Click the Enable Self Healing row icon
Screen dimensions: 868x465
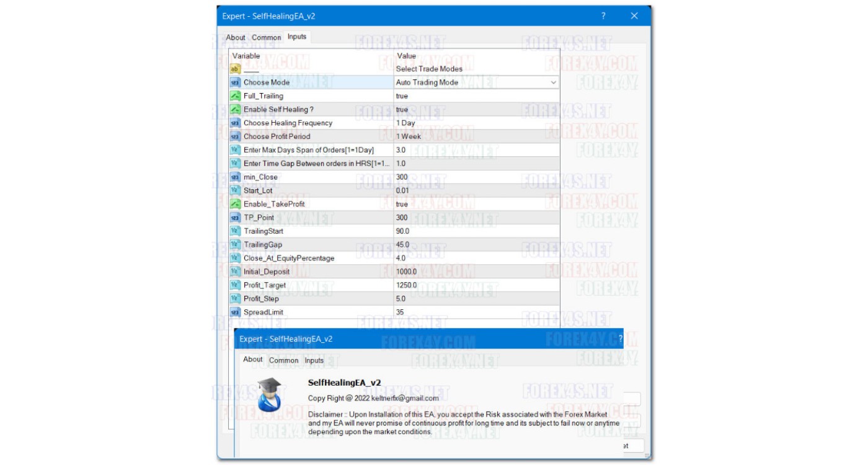[x=235, y=110]
